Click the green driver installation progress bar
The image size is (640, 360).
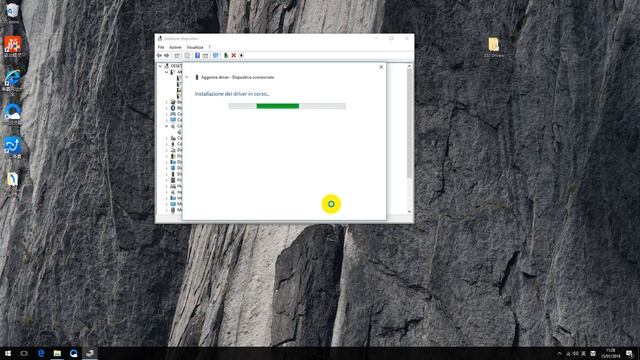coord(287,106)
